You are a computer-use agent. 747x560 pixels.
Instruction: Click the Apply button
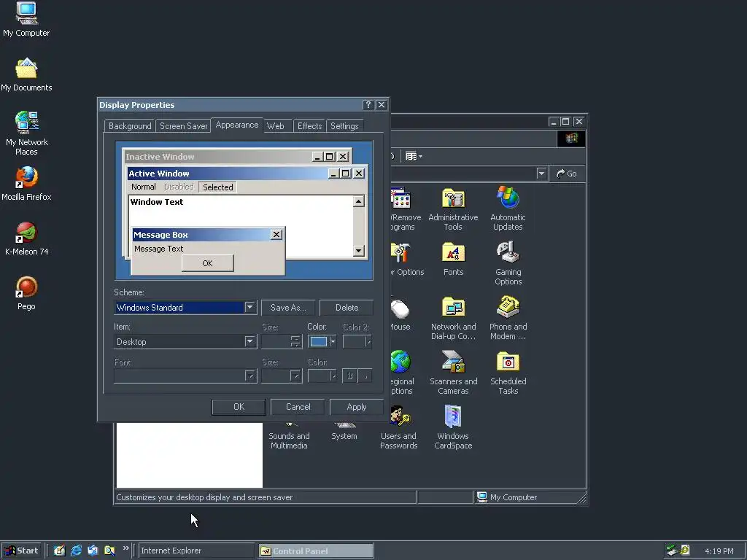pyautogui.click(x=356, y=407)
